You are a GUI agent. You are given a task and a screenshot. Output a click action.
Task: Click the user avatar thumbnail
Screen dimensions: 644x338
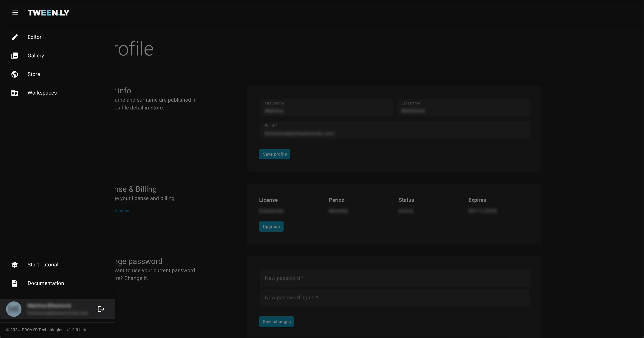pyautogui.click(x=14, y=309)
